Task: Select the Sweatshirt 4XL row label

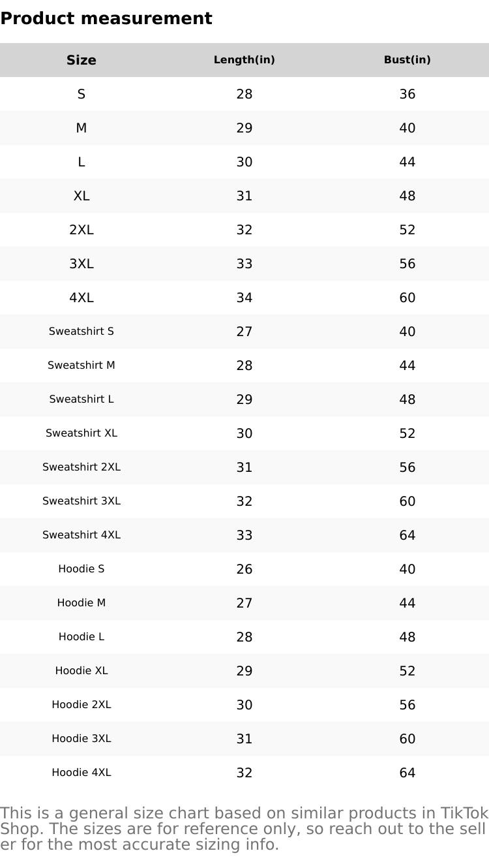Action: point(81,535)
